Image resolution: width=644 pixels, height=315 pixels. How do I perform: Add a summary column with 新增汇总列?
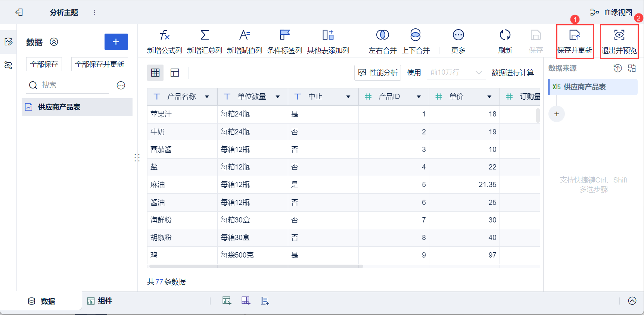(205, 42)
